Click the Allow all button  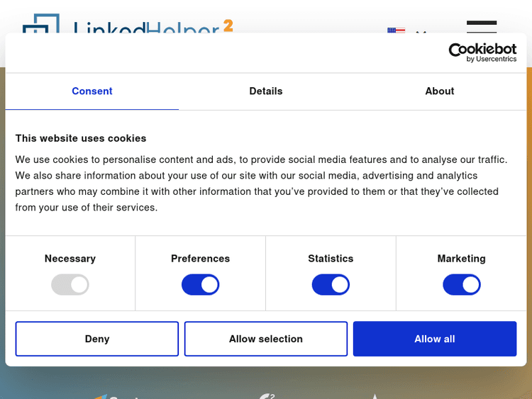[435, 339]
